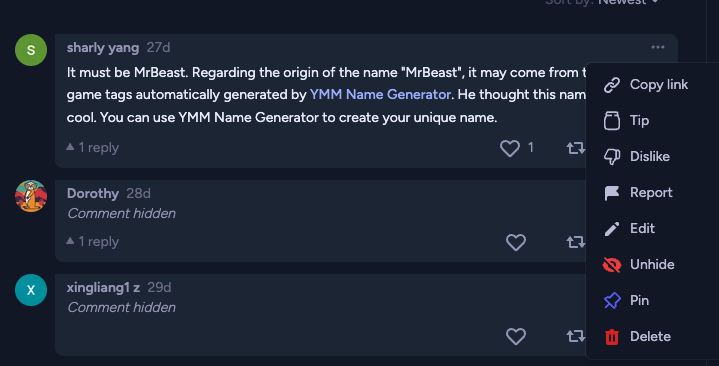Click the red trash Delete icon
719x366 pixels.
pyautogui.click(x=612, y=337)
